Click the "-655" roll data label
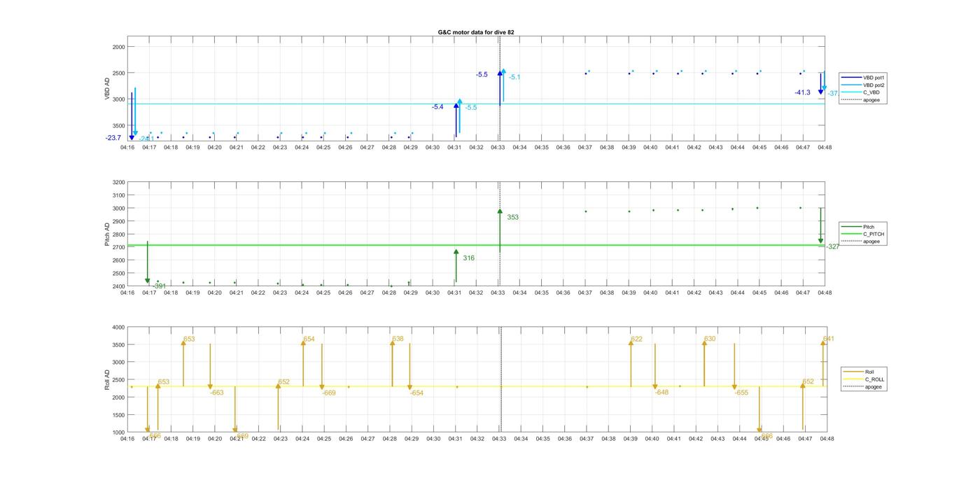 741,393
